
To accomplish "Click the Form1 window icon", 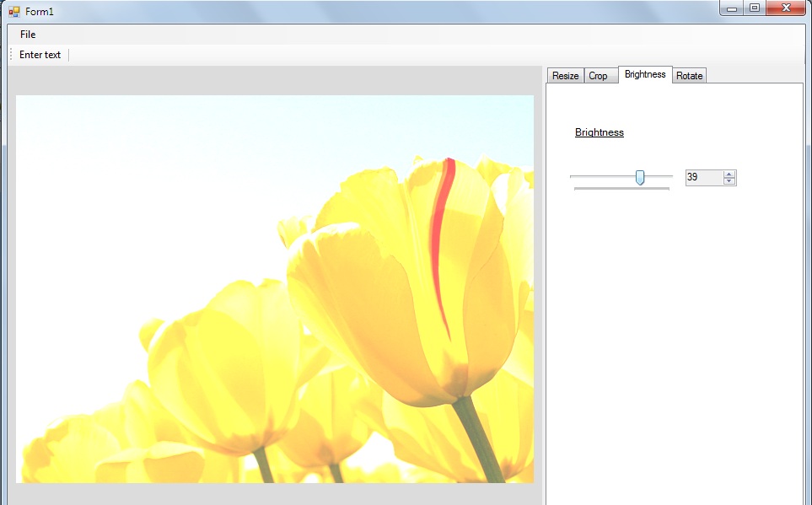I will (x=14, y=12).
